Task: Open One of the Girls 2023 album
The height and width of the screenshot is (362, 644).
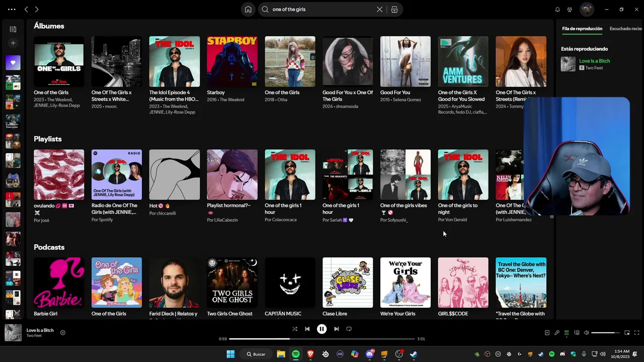Action: [x=59, y=61]
